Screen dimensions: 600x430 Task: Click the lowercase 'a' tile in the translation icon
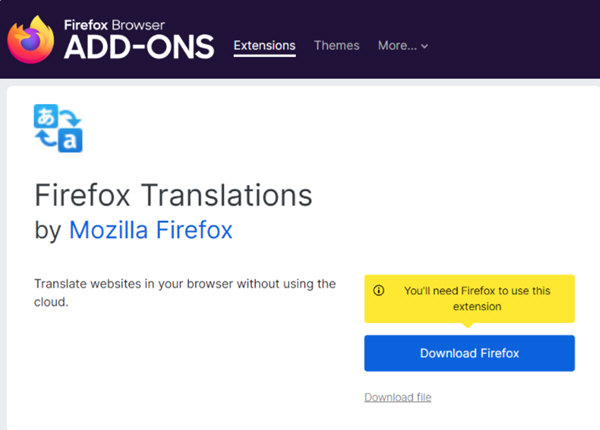coord(70,140)
